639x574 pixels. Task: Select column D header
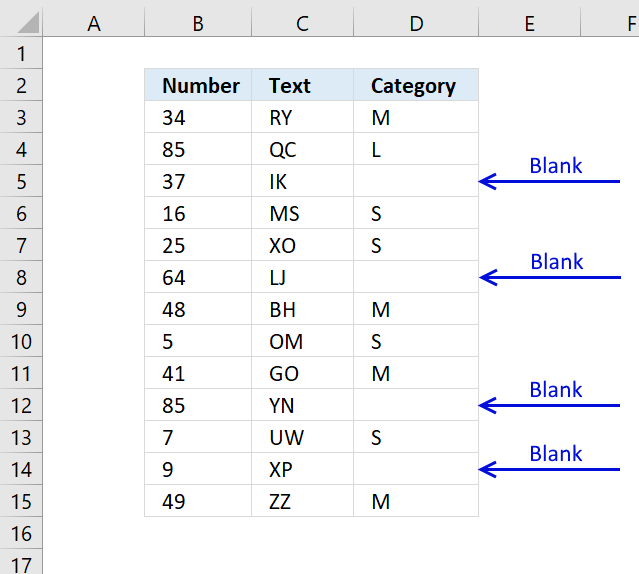pyautogui.click(x=416, y=23)
